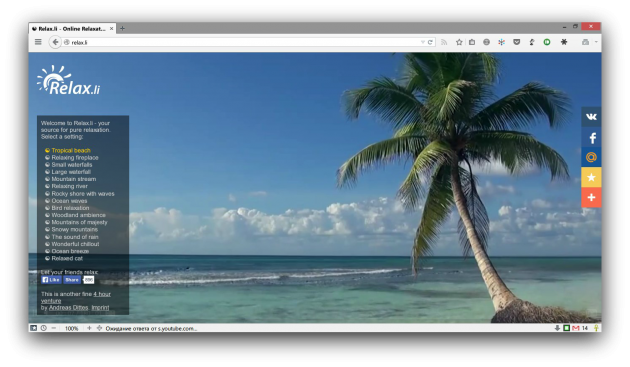Choose the Mountain stream setting
The image size is (630, 367).
pyautogui.click(x=74, y=179)
